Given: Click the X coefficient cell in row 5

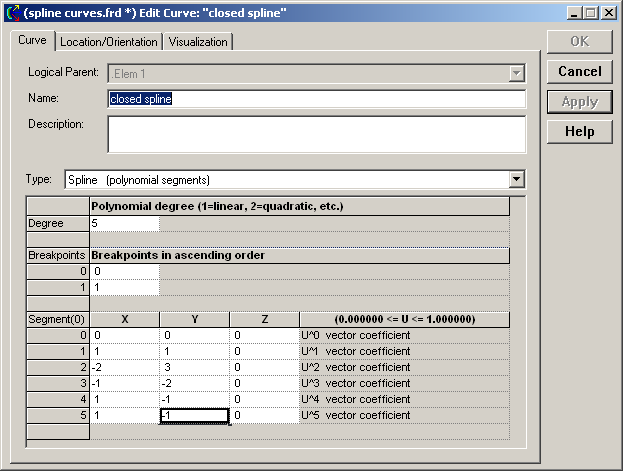Looking at the screenshot, I should click(x=125, y=415).
